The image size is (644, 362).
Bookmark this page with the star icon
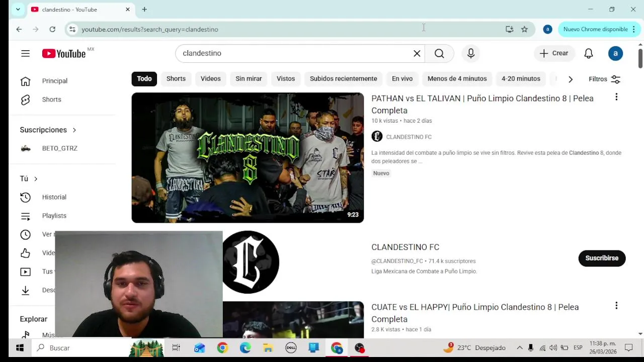[x=524, y=29]
